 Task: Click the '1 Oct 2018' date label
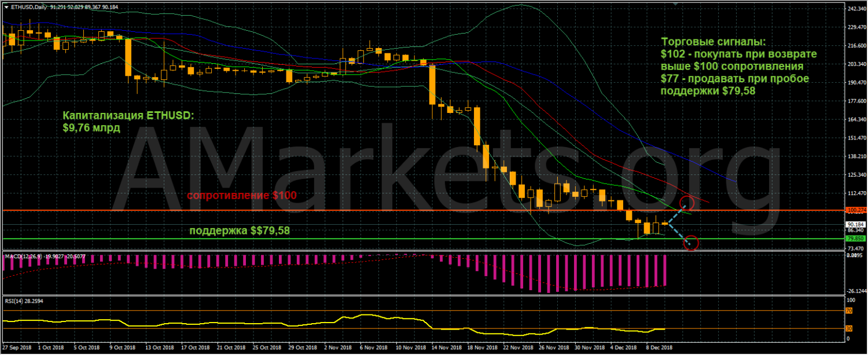(51, 348)
